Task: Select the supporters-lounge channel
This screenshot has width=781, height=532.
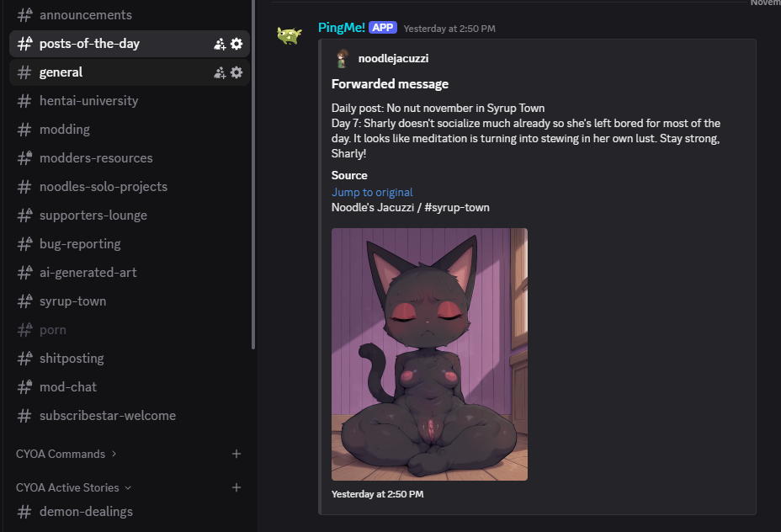Action: (93, 215)
